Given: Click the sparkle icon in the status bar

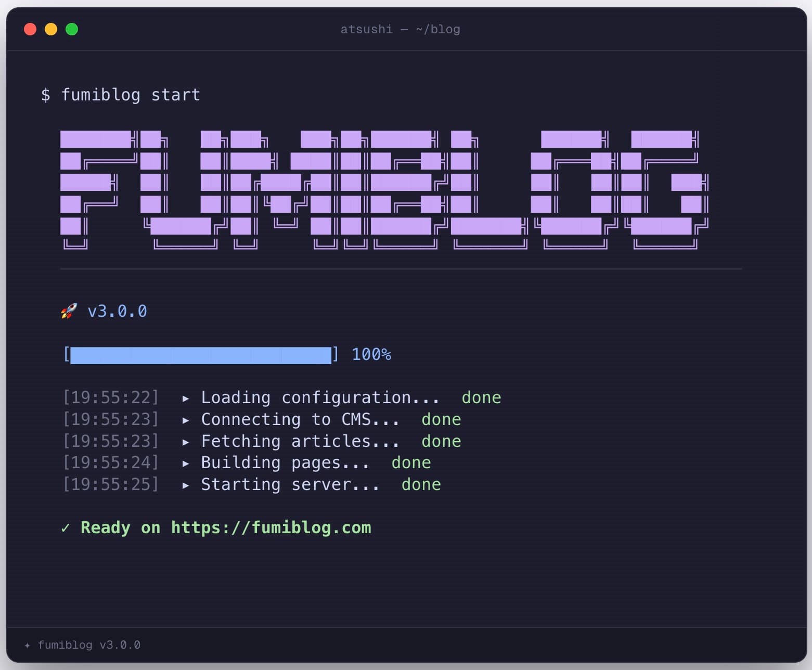Looking at the screenshot, I should [28, 645].
